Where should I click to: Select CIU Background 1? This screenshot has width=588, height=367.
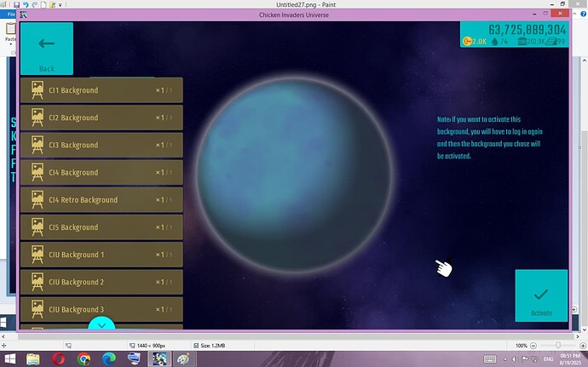[x=101, y=255]
